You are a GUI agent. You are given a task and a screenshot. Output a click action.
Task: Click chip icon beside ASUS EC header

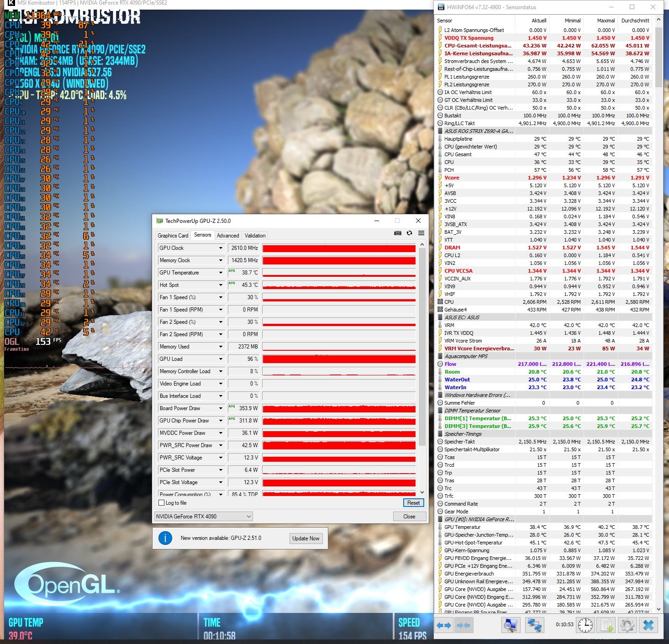(440, 317)
